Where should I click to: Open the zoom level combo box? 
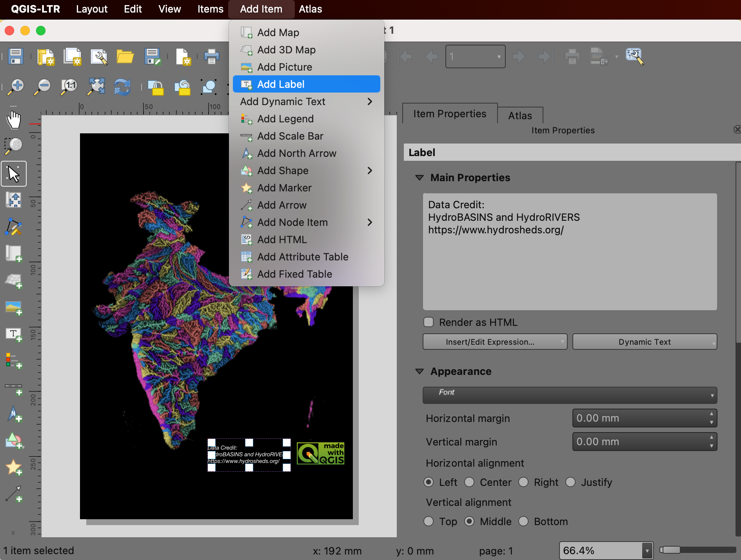(647, 551)
